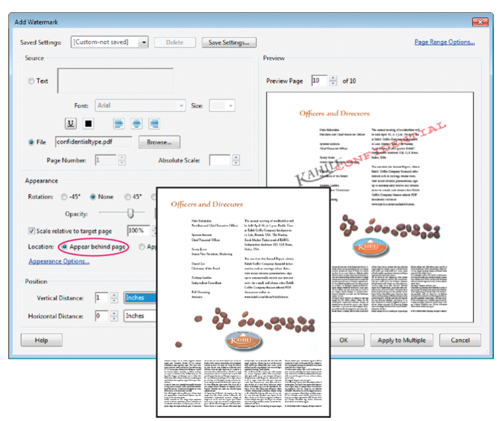
Task: Toggle the underline formatting icon
Action: click(x=71, y=124)
